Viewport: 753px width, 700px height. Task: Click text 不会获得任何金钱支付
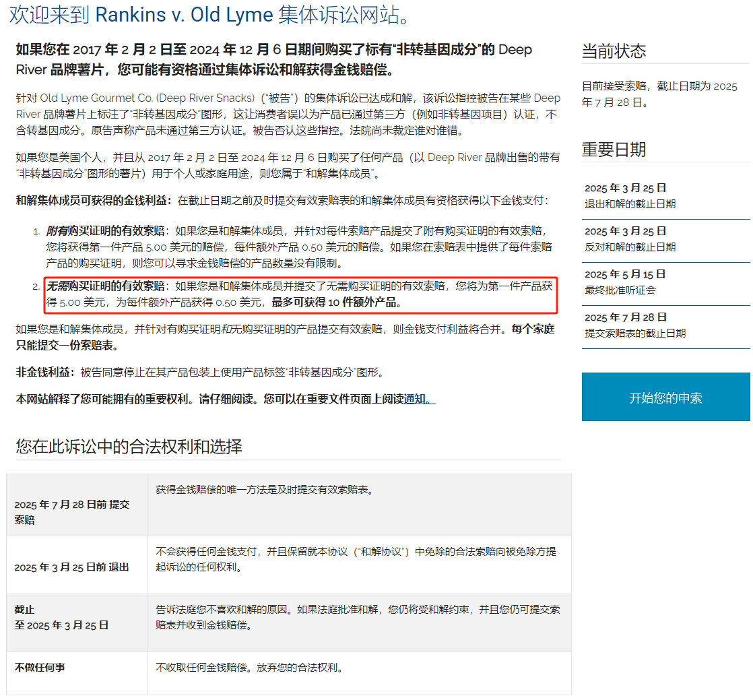[205, 551]
